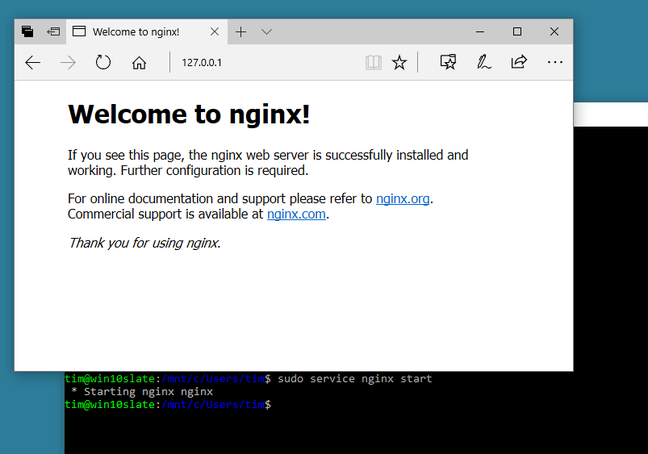648x454 pixels.
Task: Open the Hub favorites panel
Action: pyautogui.click(x=448, y=62)
